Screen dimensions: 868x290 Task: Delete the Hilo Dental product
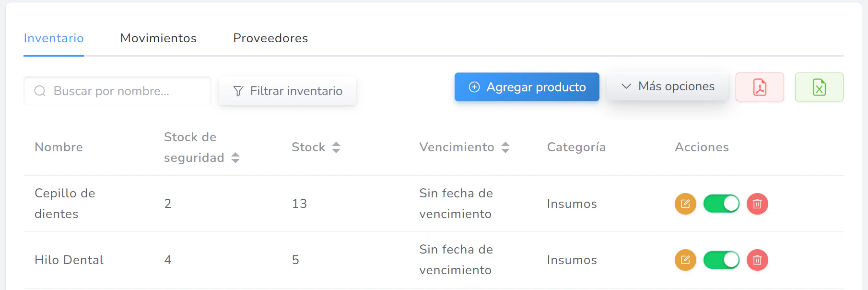(x=757, y=260)
